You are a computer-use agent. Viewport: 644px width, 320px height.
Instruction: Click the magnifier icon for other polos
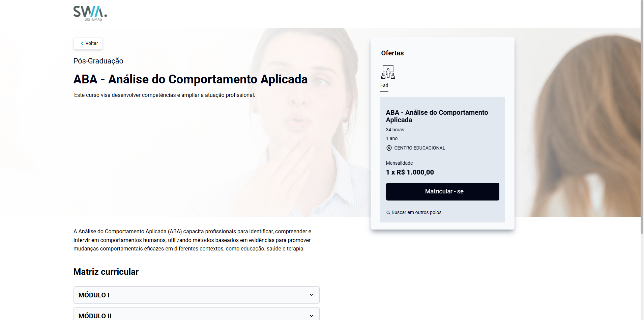tap(388, 213)
